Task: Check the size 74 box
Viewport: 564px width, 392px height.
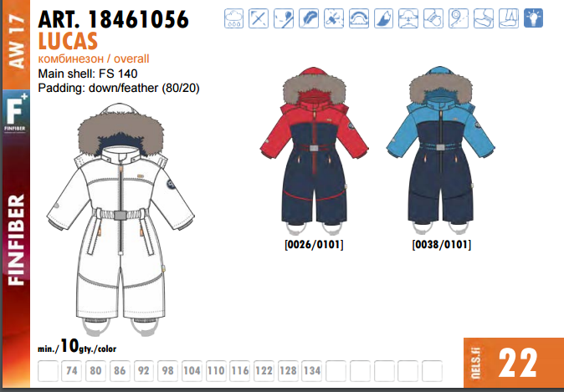Action: [73, 371]
